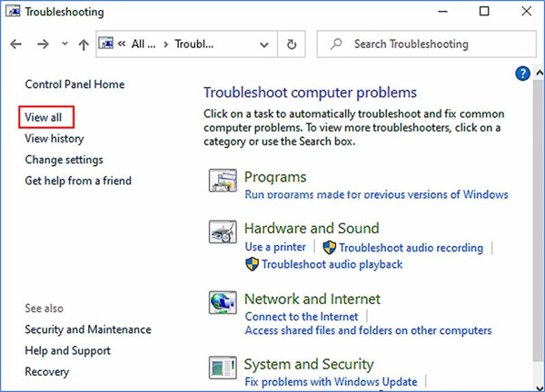Open the Recent locations dropdown arrow
545x392 pixels.
point(64,44)
